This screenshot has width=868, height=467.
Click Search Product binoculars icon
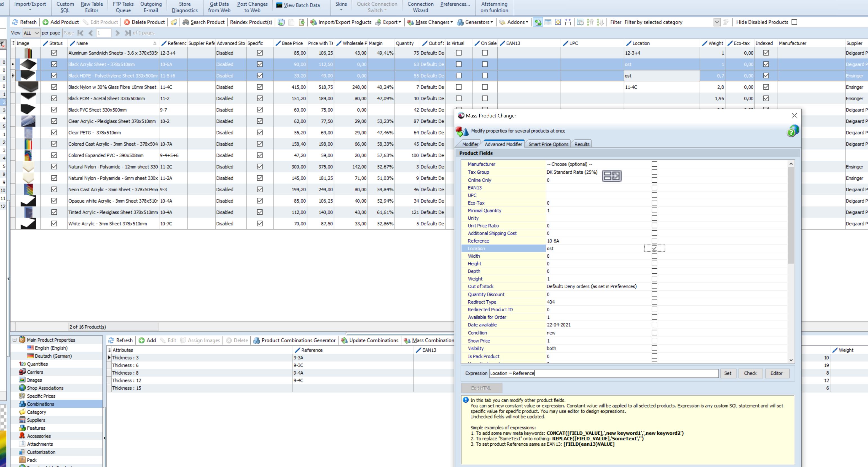186,22
